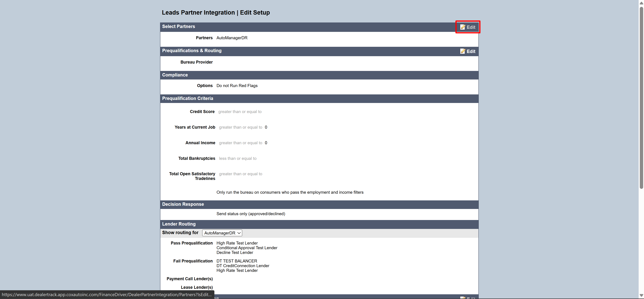Viewport: 644px width, 299px height.
Task: Click the Payment Call Lender(s) label
Action: [190, 279]
